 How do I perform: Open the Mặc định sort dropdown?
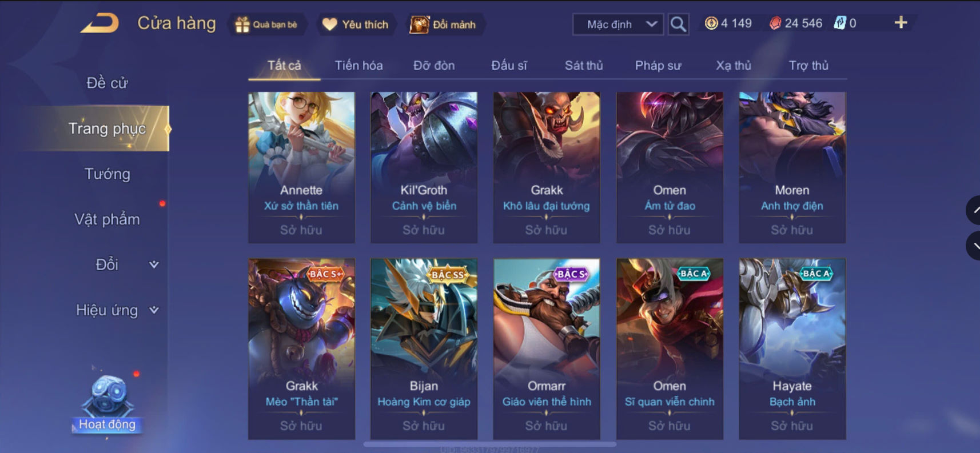[618, 25]
